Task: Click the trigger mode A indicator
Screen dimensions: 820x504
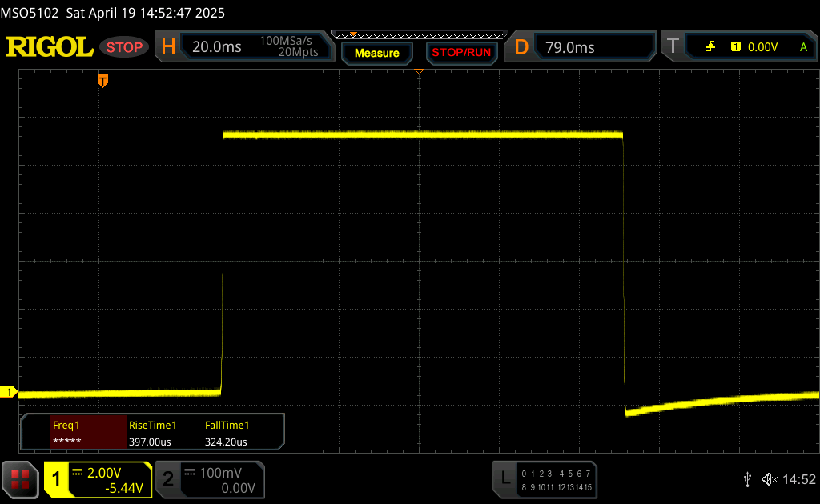Action: tap(803, 47)
